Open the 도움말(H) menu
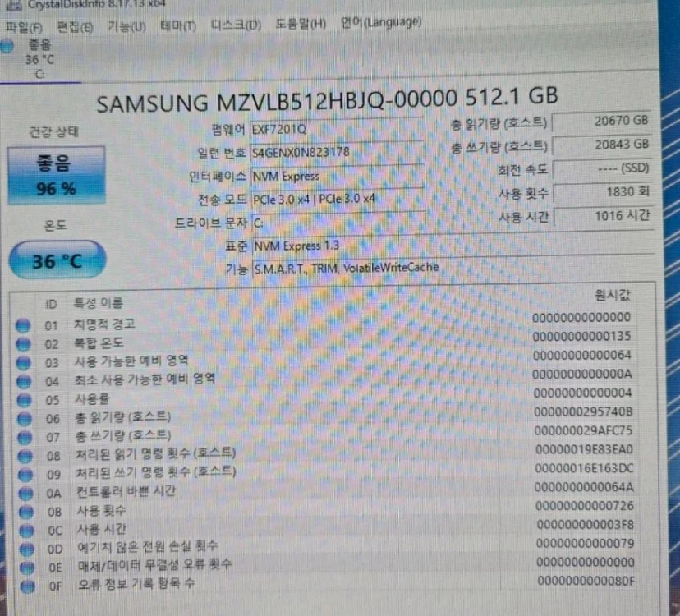The width and height of the screenshot is (680, 616). [x=301, y=24]
